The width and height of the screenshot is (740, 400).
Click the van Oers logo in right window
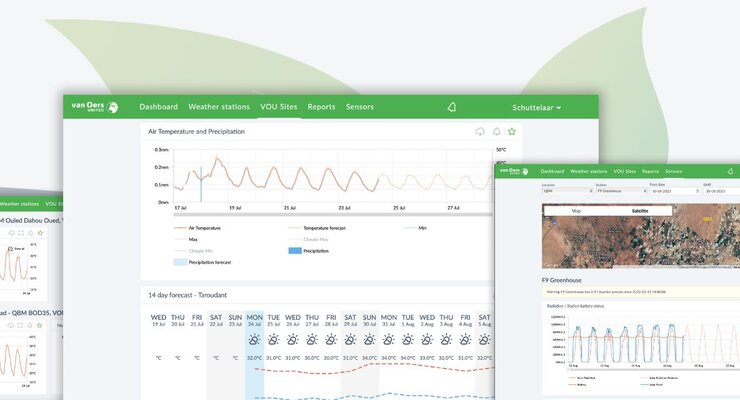[514, 171]
